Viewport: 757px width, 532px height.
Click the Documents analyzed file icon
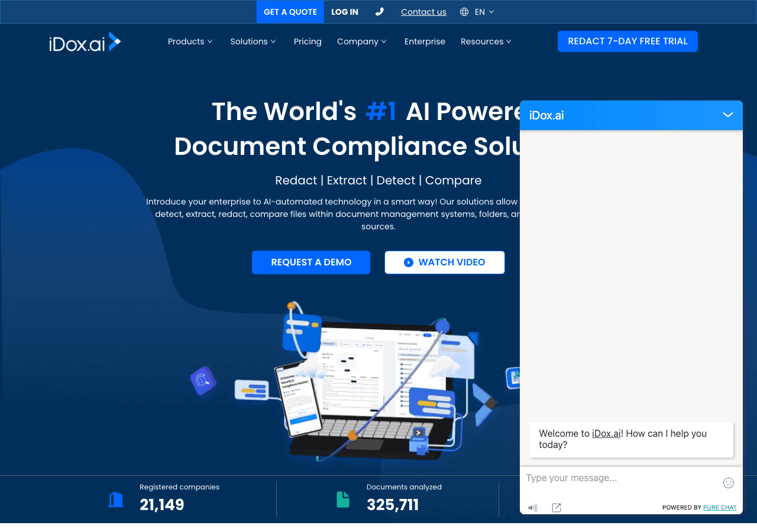tap(343, 499)
